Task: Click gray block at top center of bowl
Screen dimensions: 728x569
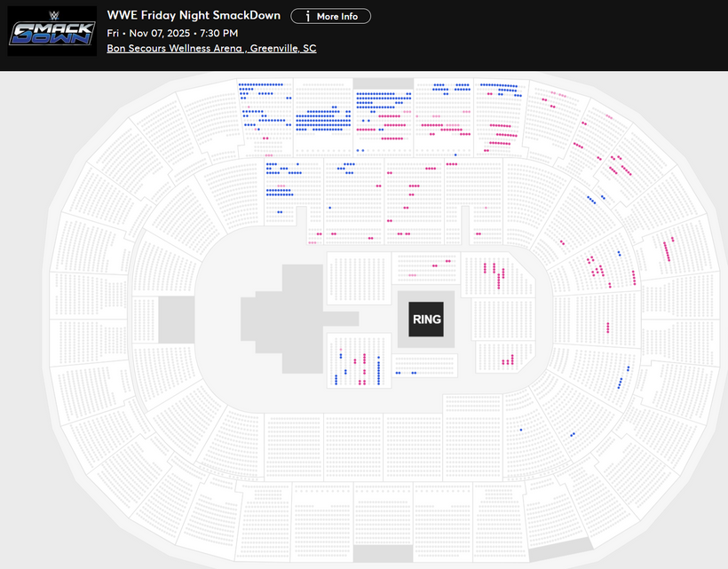Action: 383,83
